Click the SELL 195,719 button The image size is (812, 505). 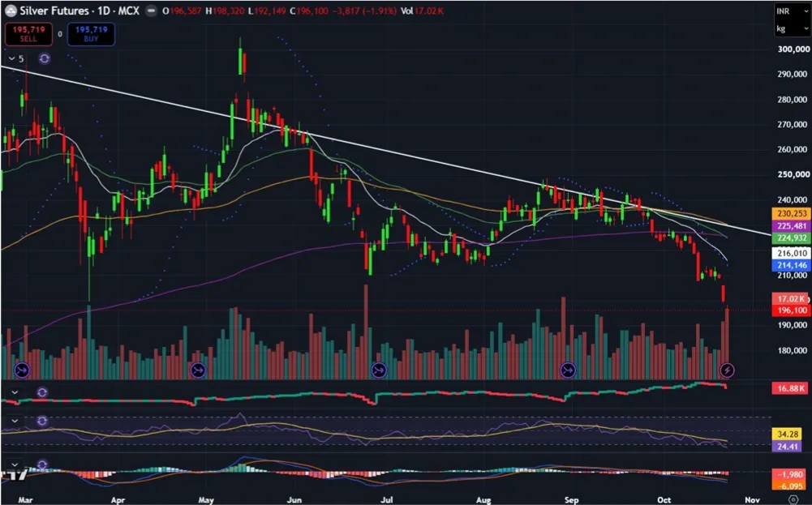click(x=28, y=34)
